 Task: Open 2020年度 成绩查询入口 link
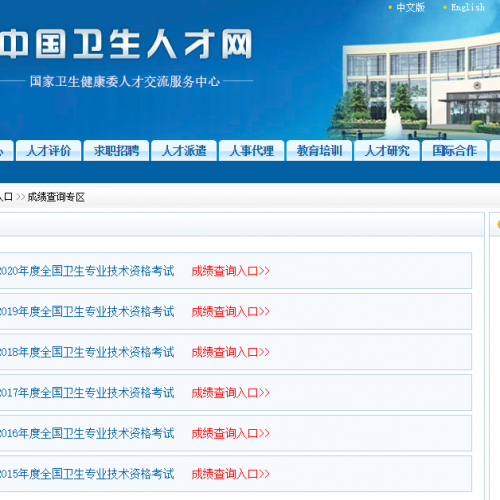pos(230,271)
